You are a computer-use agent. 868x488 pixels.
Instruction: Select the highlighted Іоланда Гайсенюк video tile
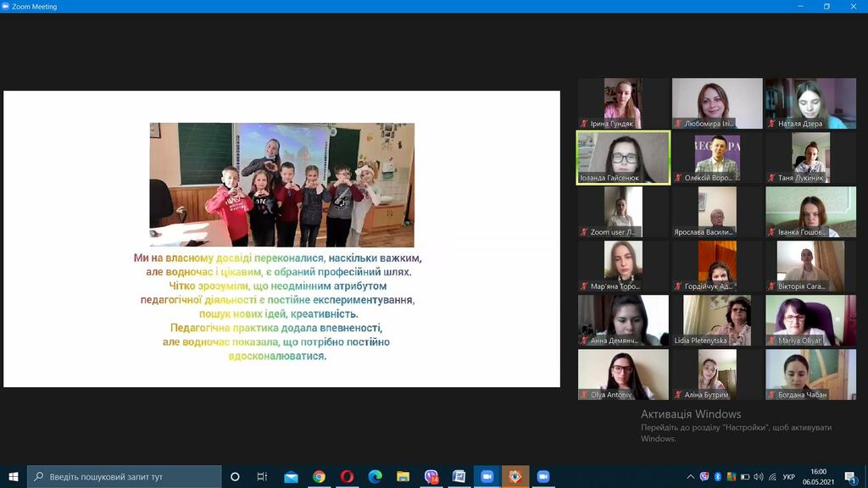(x=623, y=157)
